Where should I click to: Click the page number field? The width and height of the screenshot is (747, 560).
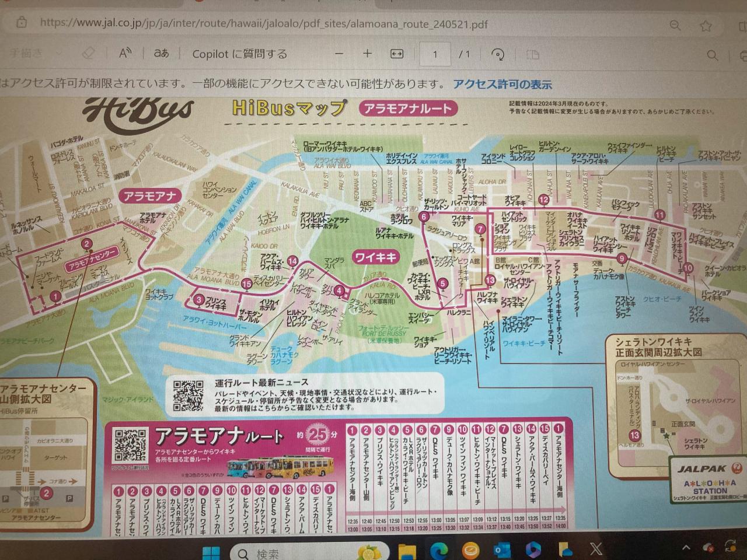click(435, 54)
